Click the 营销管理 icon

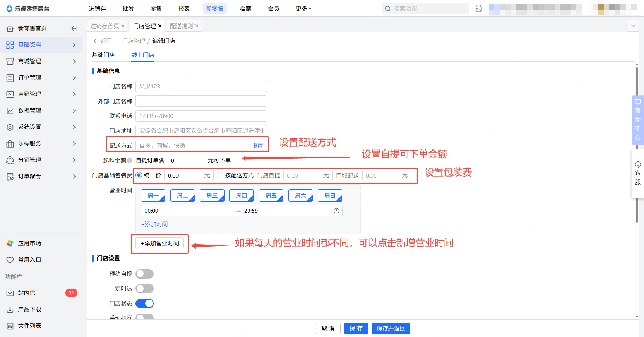point(10,94)
